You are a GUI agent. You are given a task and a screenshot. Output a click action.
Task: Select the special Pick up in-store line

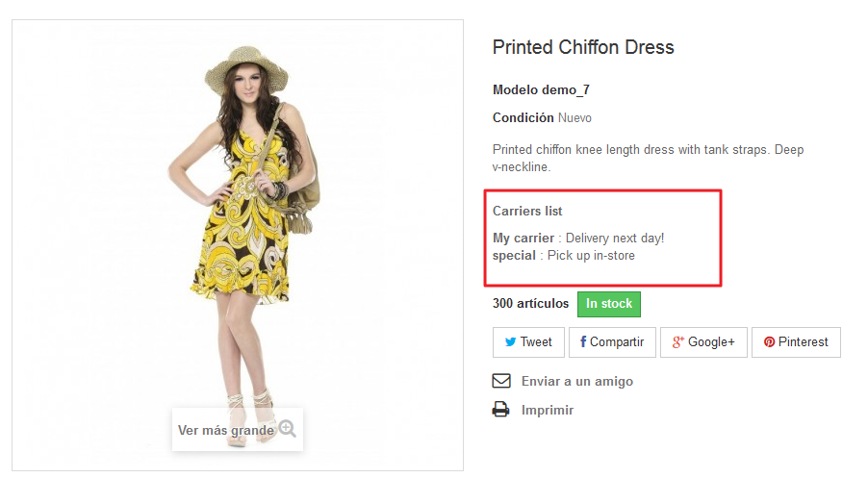[x=564, y=256]
